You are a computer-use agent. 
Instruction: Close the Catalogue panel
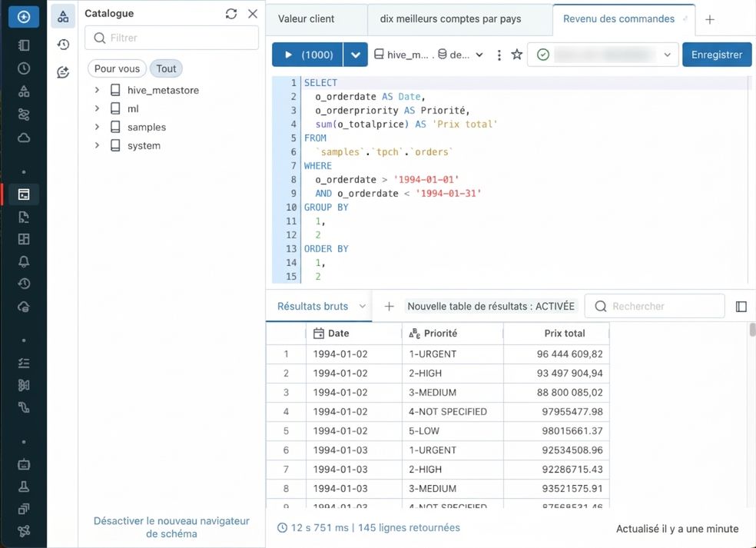pyautogui.click(x=253, y=14)
